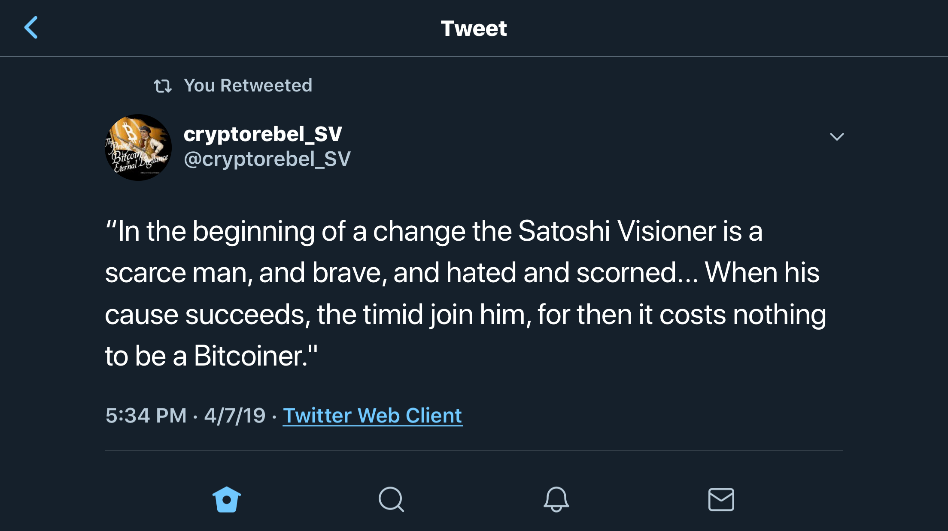Go back using the left arrow
This screenshot has width=948, height=531.
[31, 28]
